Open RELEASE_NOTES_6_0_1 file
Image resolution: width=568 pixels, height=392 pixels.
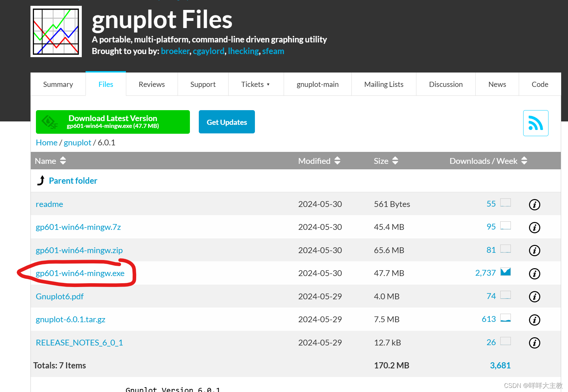pyautogui.click(x=79, y=342)
